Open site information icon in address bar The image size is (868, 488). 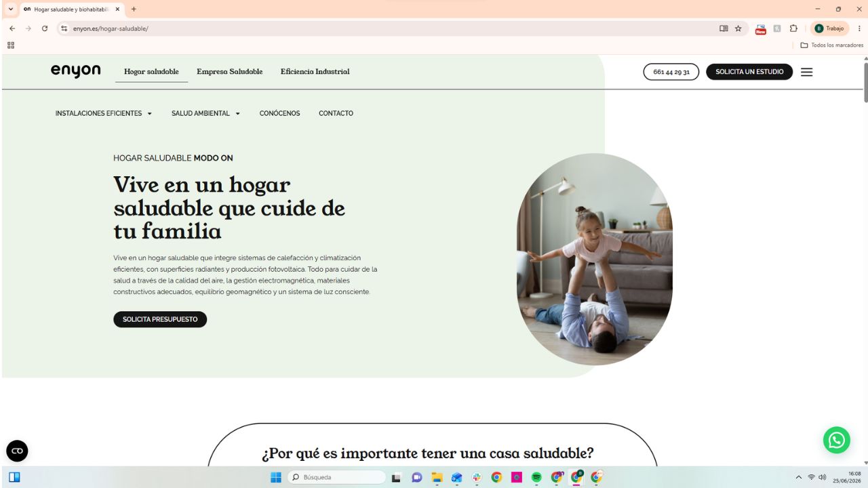pos(64,28)
